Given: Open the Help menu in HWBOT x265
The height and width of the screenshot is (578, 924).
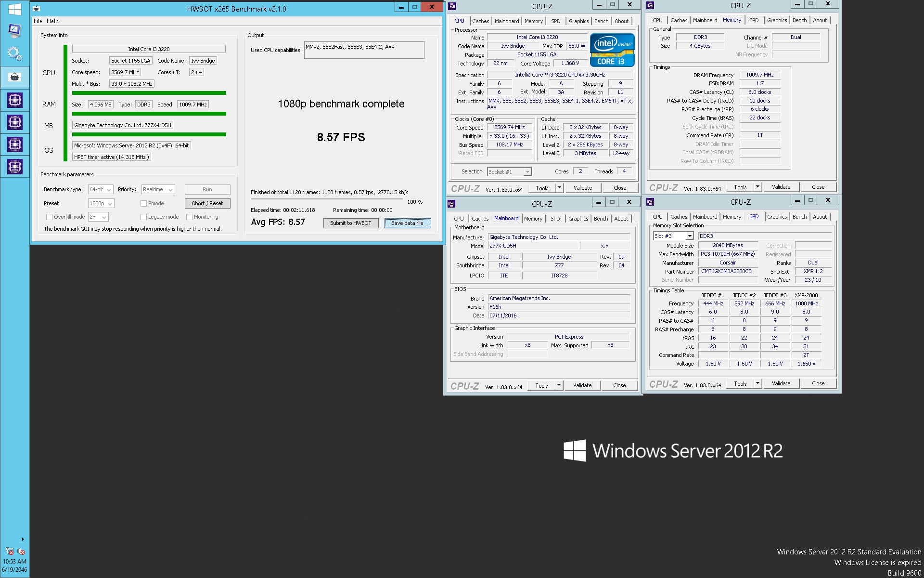Looking at the screenshot, I should 52,21.
